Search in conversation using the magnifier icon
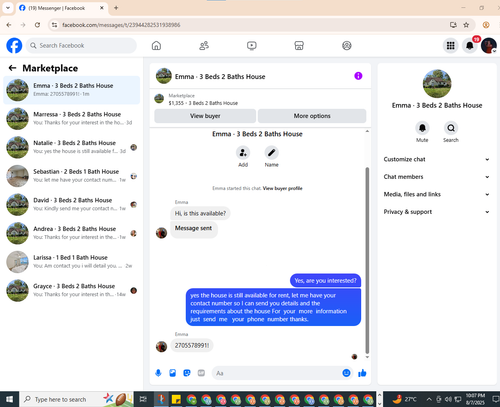500x407 pixels. pyautogui.click(x=451, y=128)
